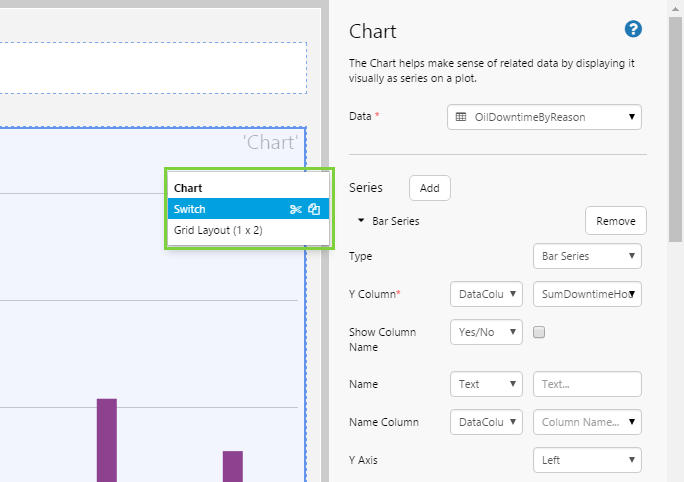Click the cut scissors icon on Switch row
This screenshot has height=482, width=684.
pos(295,209)
